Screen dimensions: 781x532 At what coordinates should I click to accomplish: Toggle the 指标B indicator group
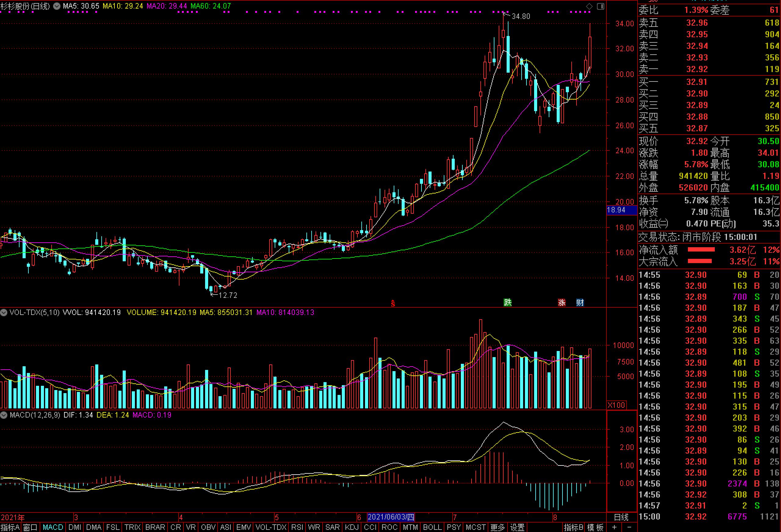pos(573,527)
